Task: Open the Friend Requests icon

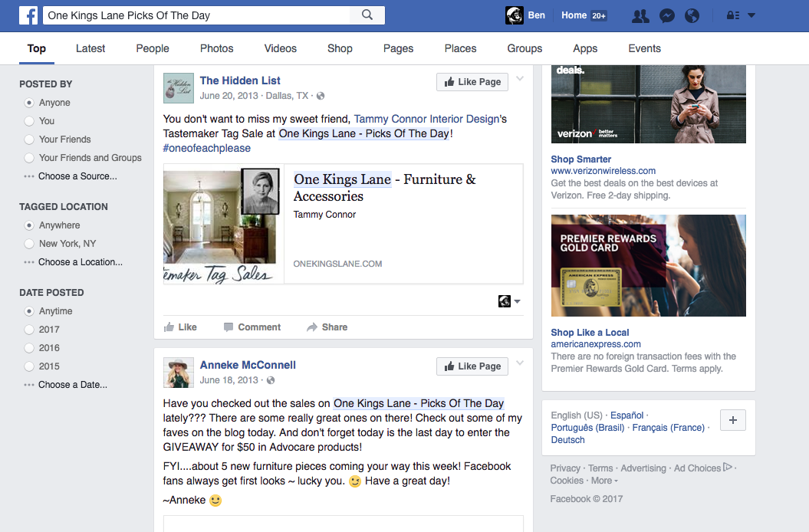Action: point(640,15)
